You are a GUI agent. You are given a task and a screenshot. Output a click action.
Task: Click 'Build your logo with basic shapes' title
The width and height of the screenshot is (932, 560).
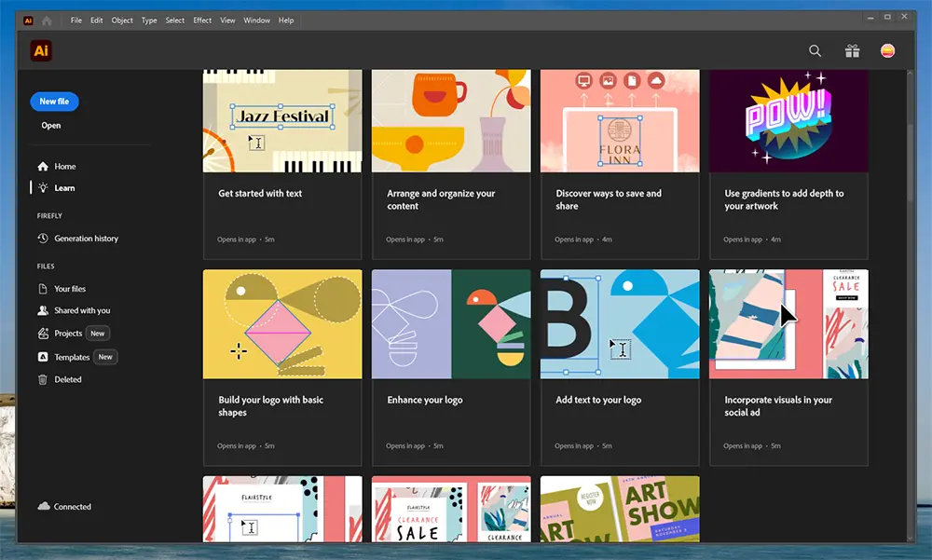[270, 406]
